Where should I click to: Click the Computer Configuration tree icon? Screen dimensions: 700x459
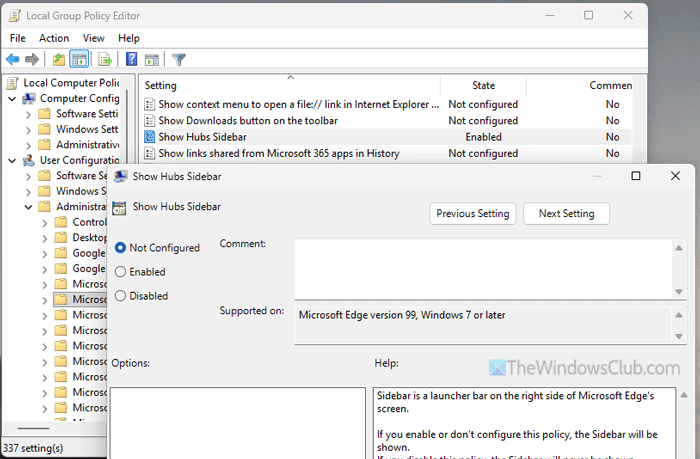tap(29, 98)
